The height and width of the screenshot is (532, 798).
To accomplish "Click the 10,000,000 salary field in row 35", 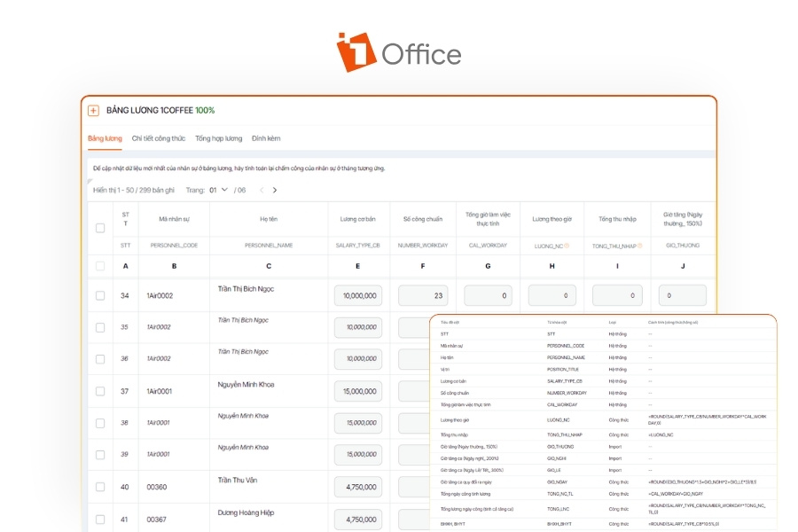I will [358, 327].
